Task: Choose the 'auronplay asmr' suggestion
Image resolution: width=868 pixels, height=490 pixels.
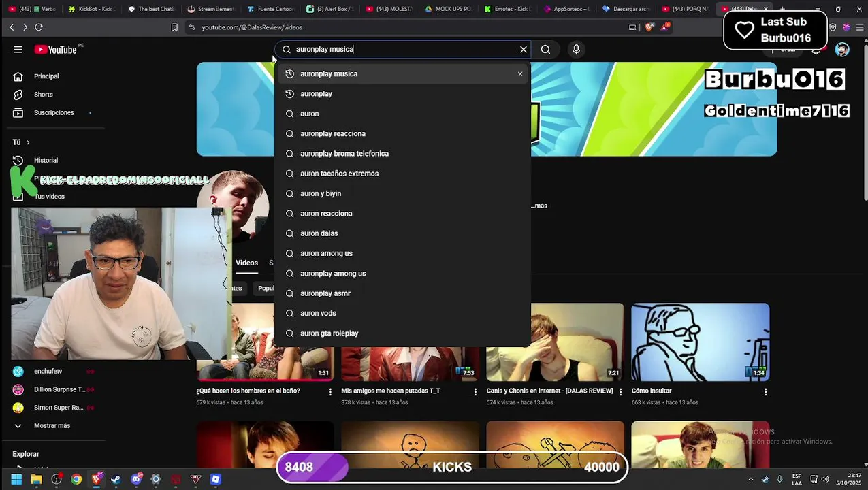Action: tap(402, 293)
